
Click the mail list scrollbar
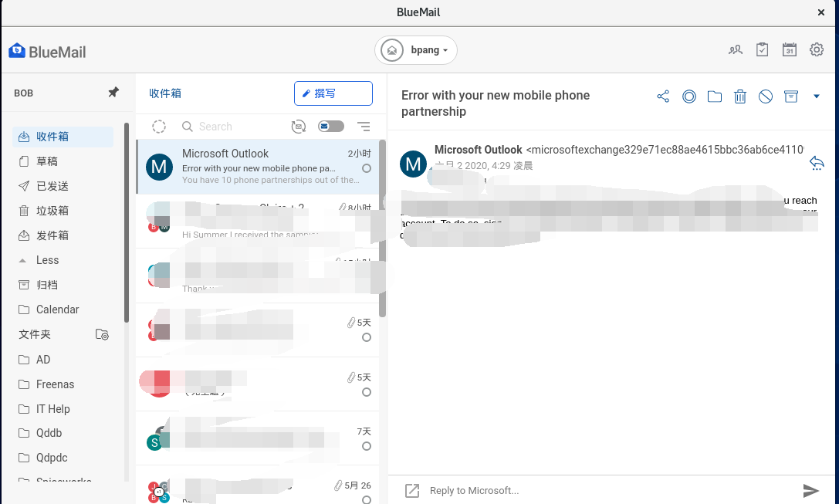tap(383, 228)
